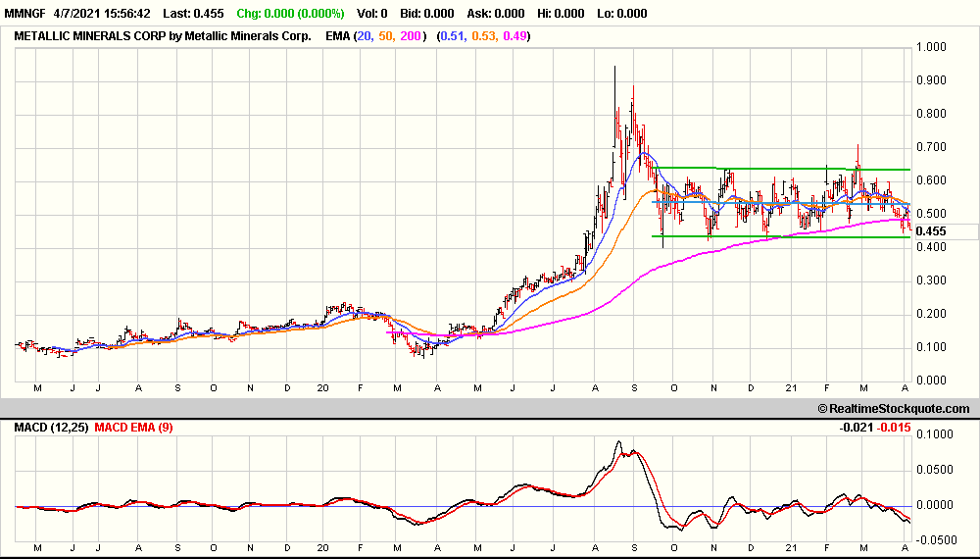Select the black -0.021 MACD value
980x559 pixels.
coord(857,428)
